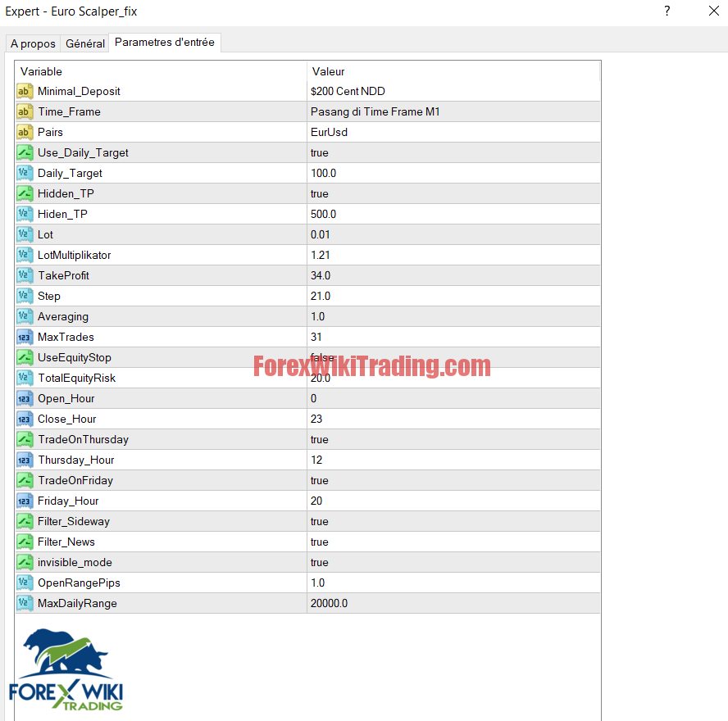Switch to the A propos tab
Screen dimensions: 728x721
(33, 43)
